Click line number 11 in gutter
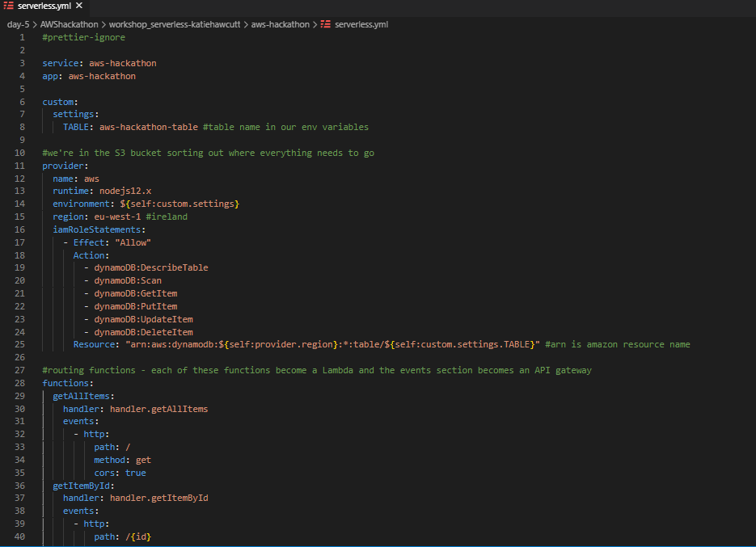The image size is (756, 547). click(x=19, y=166)
